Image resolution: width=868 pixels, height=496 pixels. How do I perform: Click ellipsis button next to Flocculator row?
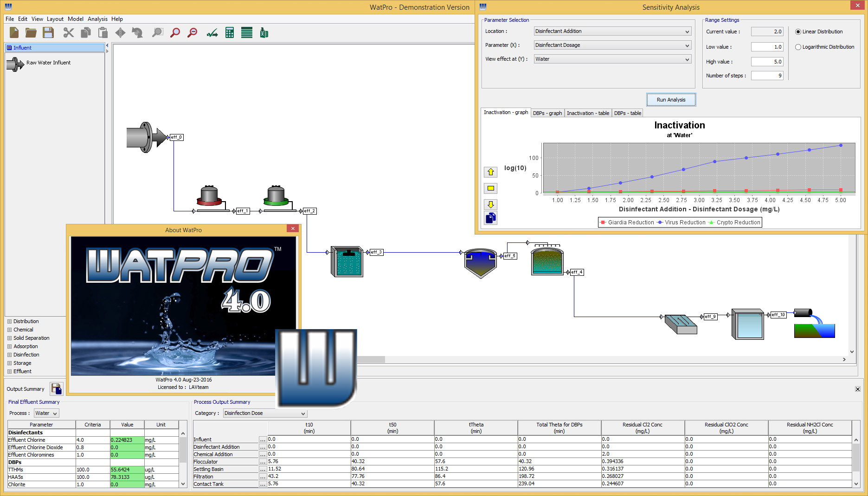pos(263,462)
